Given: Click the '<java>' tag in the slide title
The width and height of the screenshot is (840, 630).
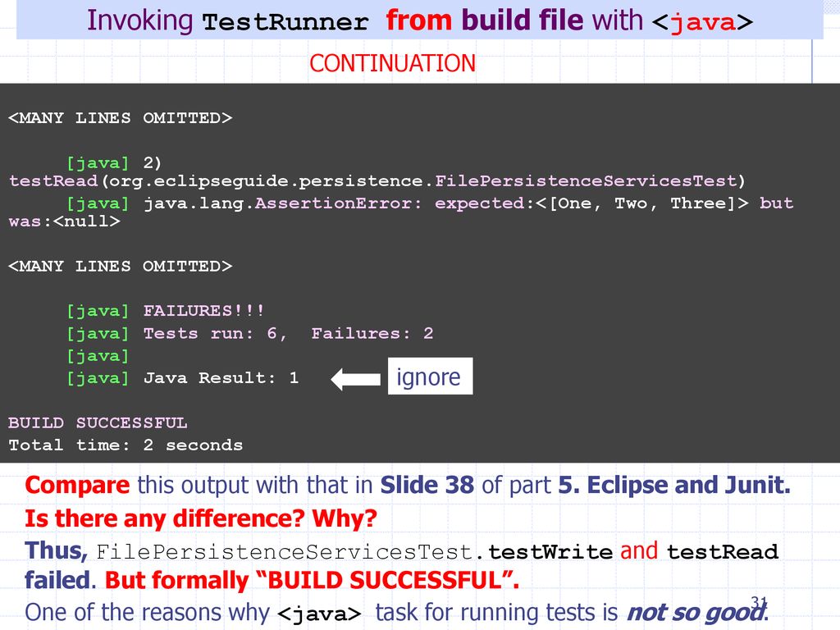Looking at the screenshot, I should point(703,22).
